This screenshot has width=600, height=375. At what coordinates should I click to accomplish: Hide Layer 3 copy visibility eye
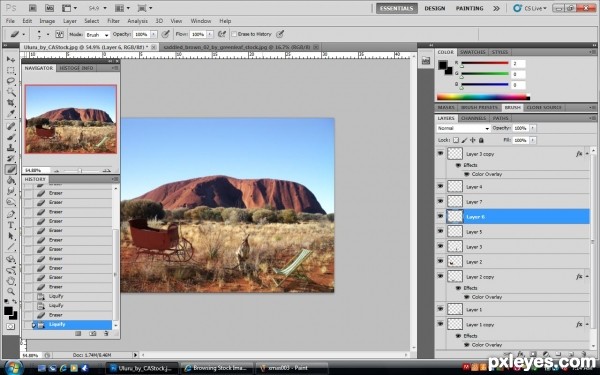point(440,153)
